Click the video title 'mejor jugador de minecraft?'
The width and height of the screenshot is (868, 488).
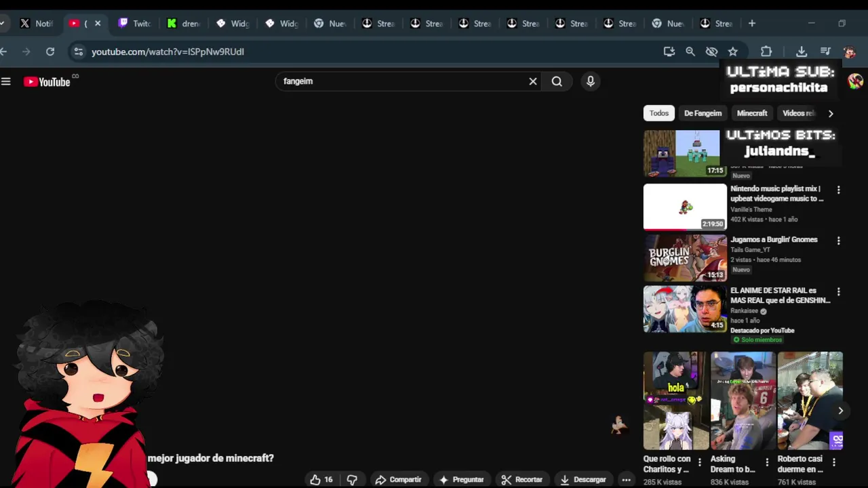point(210,458)
